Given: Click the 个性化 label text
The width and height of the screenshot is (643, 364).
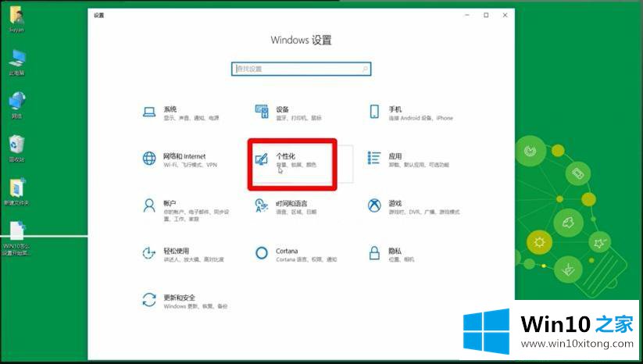Looking at the screenshot, I should [286, 156].
